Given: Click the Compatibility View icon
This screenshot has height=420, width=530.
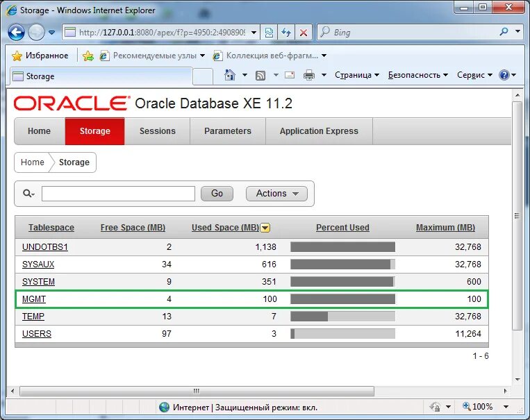Looking at the screenshot, I should pos(269,33).
